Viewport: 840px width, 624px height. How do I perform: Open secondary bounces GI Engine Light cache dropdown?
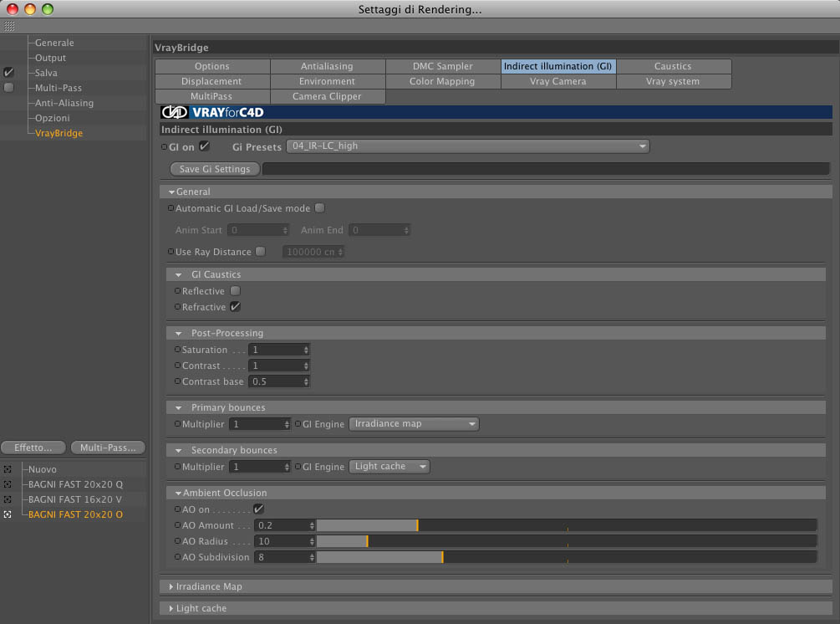pos(389,467)
